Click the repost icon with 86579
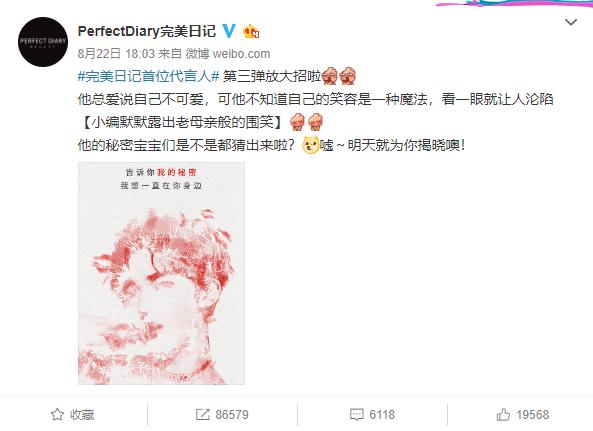Screen dimensions: 593x431 (202, 414)
